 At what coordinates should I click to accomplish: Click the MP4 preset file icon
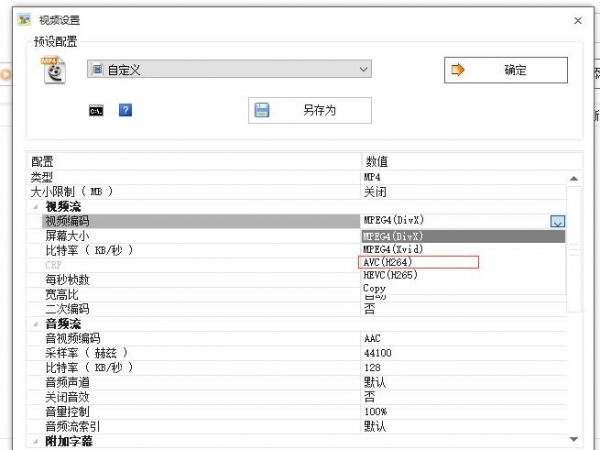point(53,70)
